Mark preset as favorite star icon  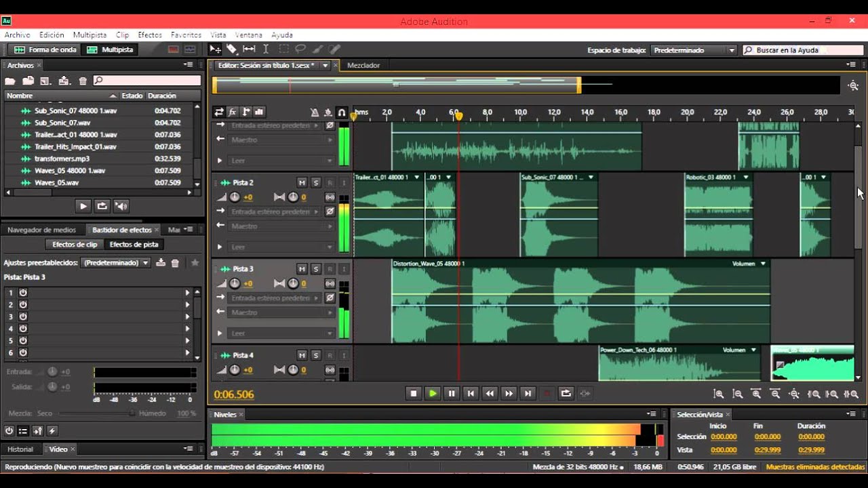tap(195, 262)
